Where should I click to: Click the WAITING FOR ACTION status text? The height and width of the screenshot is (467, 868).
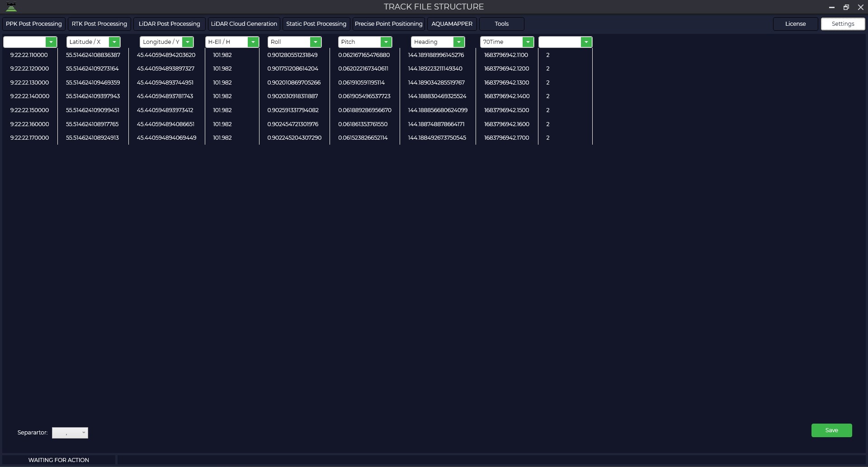(x=59, y=460)
